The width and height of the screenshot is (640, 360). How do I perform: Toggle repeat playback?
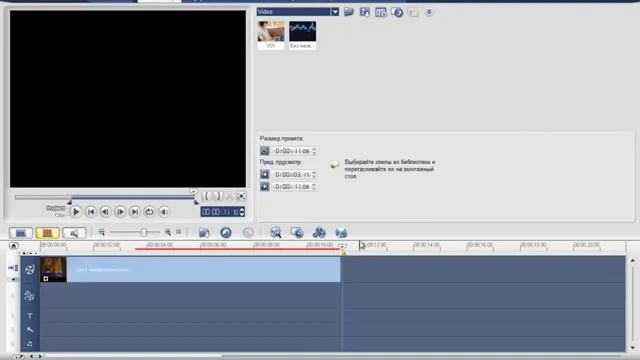pos(149,211)
